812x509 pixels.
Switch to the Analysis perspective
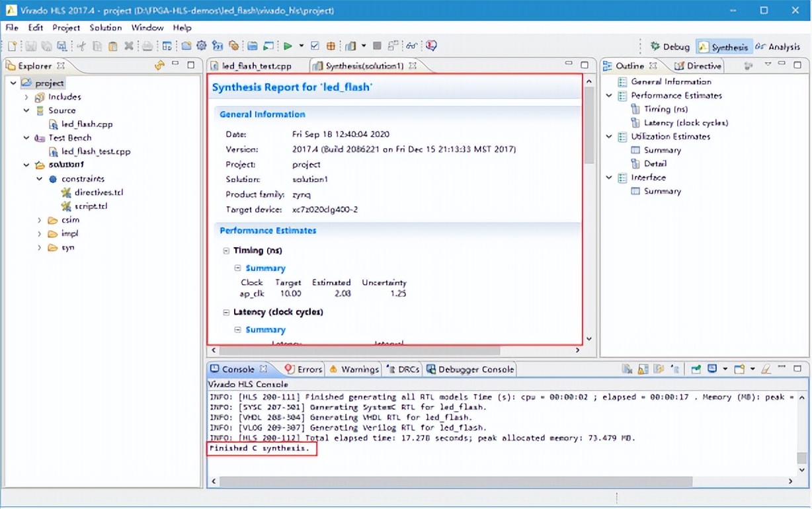778,47
